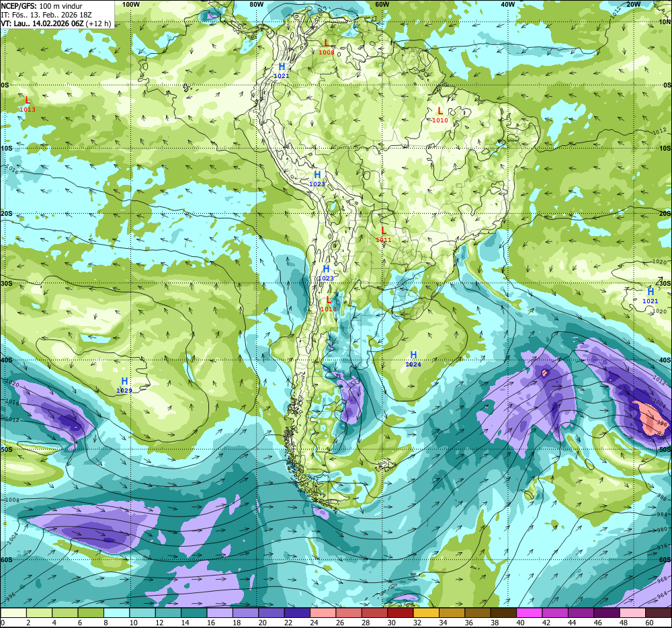The width and height of the screenshot is (672, 628).
Task: Click the 60W longitude label
Action: pos(382,4)
